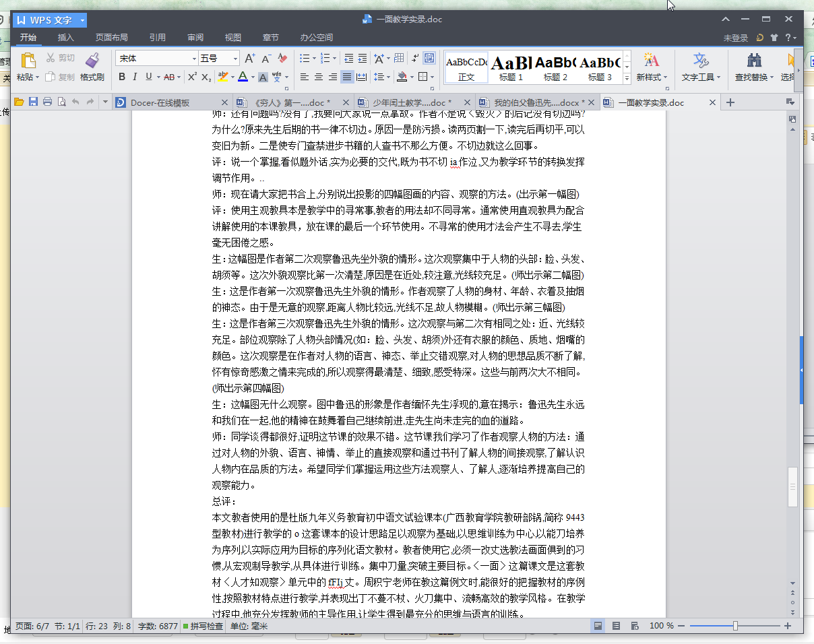Switch to the 页面布局 ribbon tab
Screen dimensions: 814x644
[112, 38]
